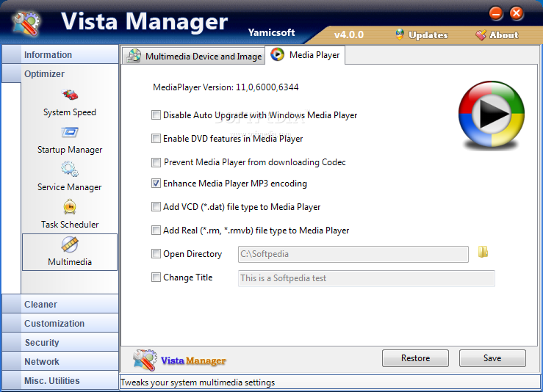543x392 pixels.
Task: Click the folder browse icon beside directory field
Action: pos(483,252)
